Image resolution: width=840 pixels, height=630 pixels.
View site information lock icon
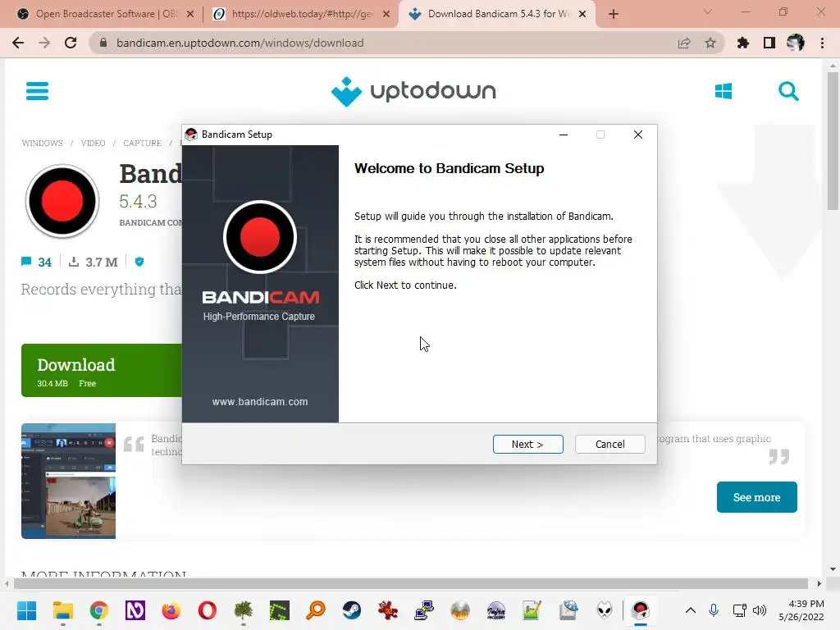(x=103, y=43)
